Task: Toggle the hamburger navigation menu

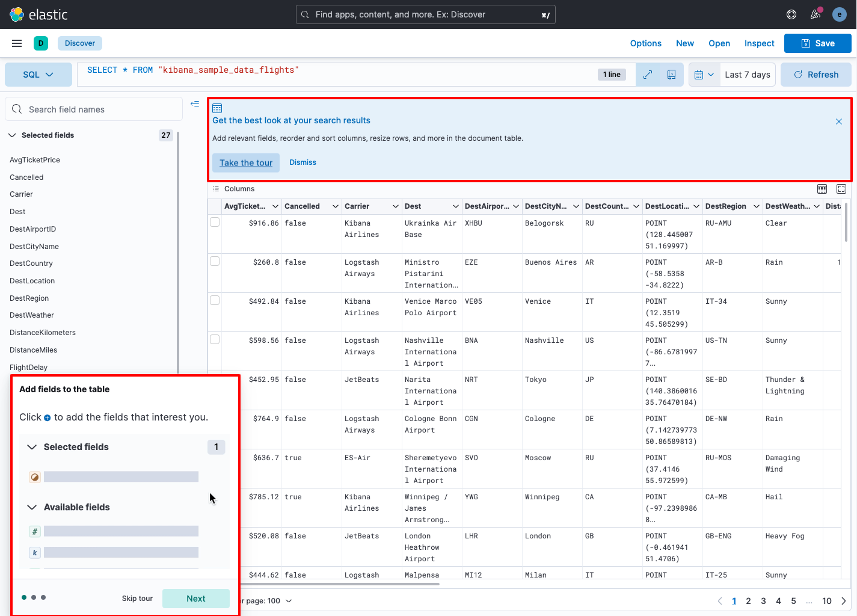Action: tap(17, 43)
